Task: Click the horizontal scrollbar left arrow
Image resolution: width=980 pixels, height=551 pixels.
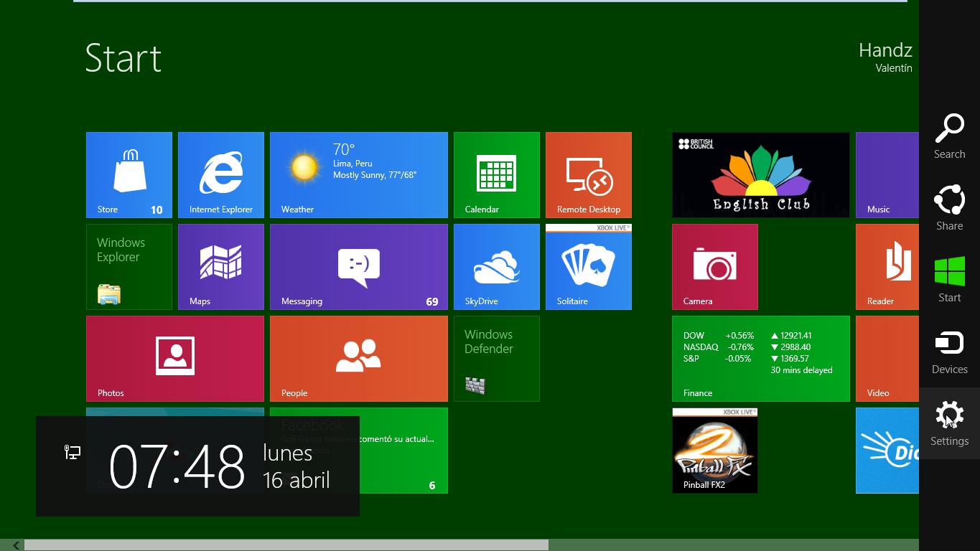Action: [16, 545]
